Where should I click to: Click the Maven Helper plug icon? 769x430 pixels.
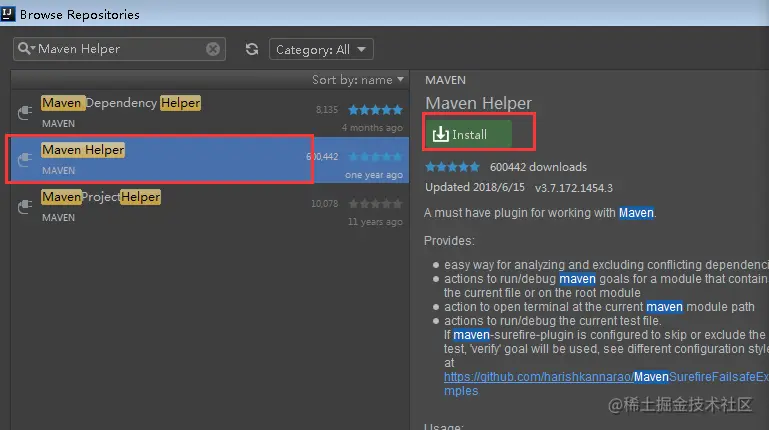tap(25, 160)
